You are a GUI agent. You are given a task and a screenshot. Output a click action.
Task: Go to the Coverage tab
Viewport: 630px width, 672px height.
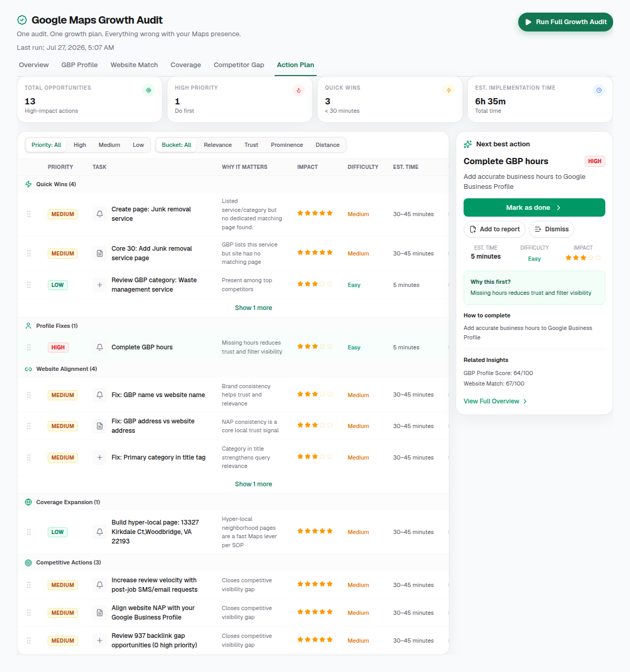[x=186, y=65]
